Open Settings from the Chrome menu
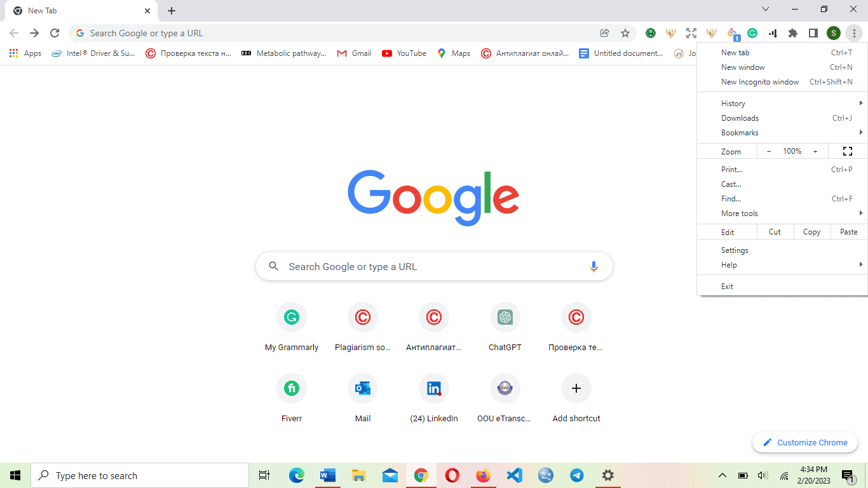Screen dimensions: 868x488 coord(782,250)
